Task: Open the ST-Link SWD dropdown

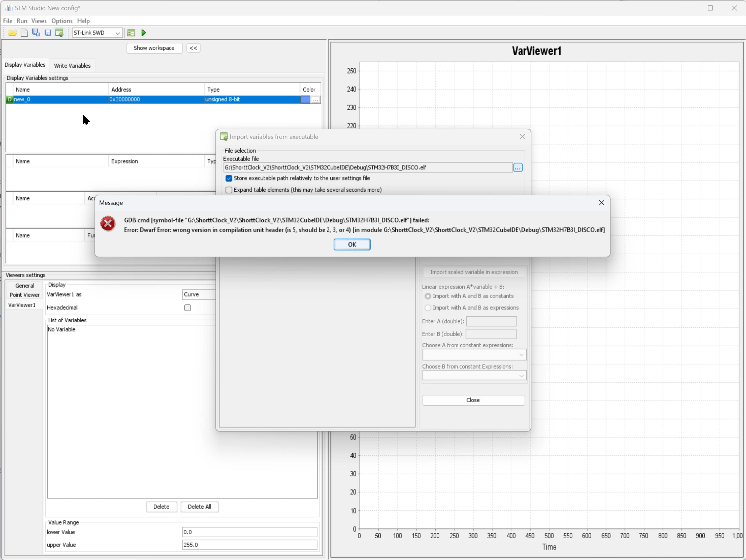Action: tap(97, 33)
